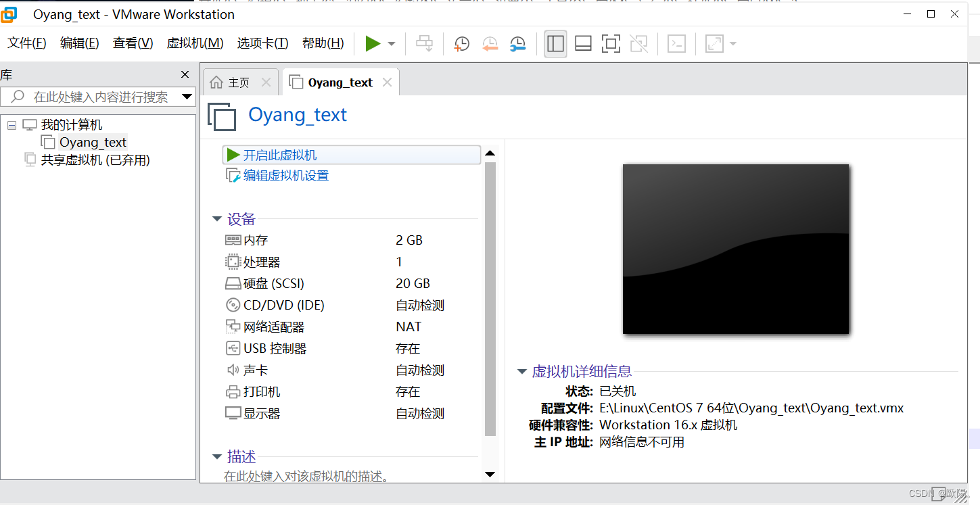This screenshot has height=505, width=980.
Task: Click the Workstation 16.x 虚拟机 compatibility text
Action: click(x=668, y=425)
